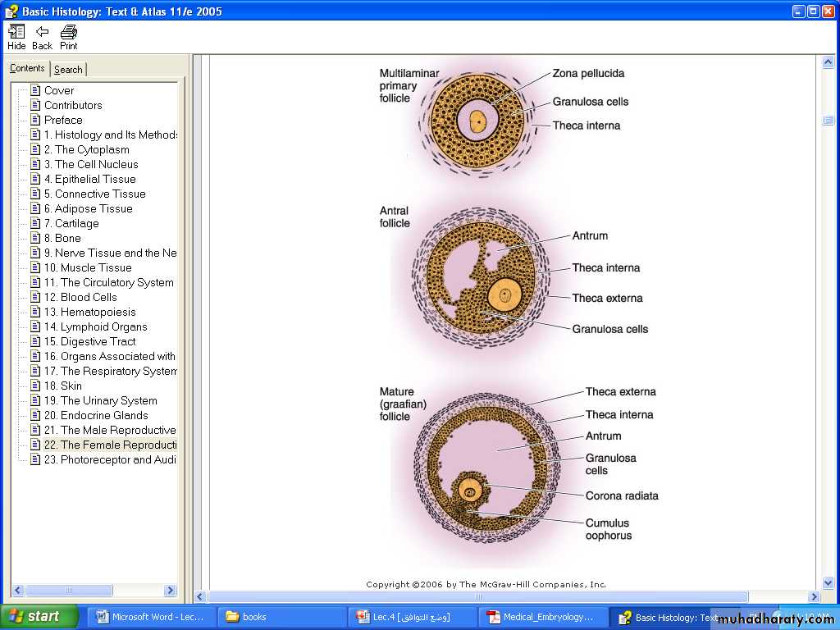Click the Back arrow icon
Screen dimensions: 840x630
42,33
